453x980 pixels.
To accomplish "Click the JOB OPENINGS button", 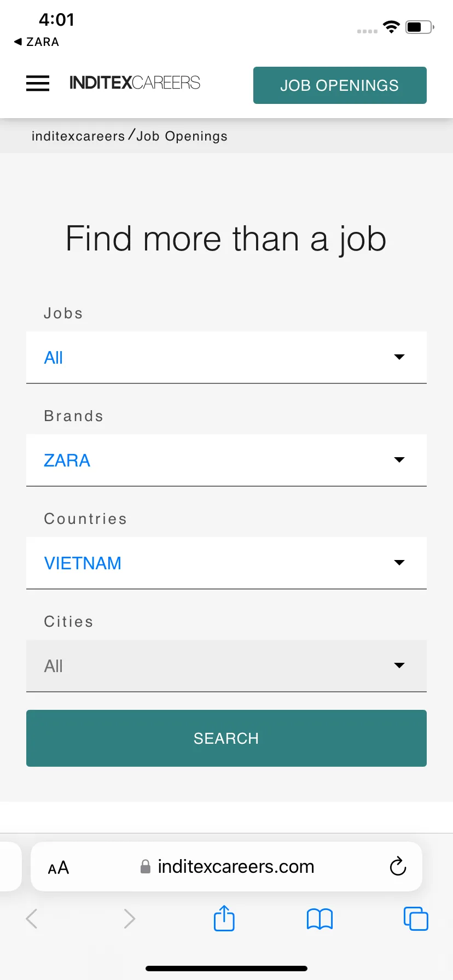I will [340, 85].
